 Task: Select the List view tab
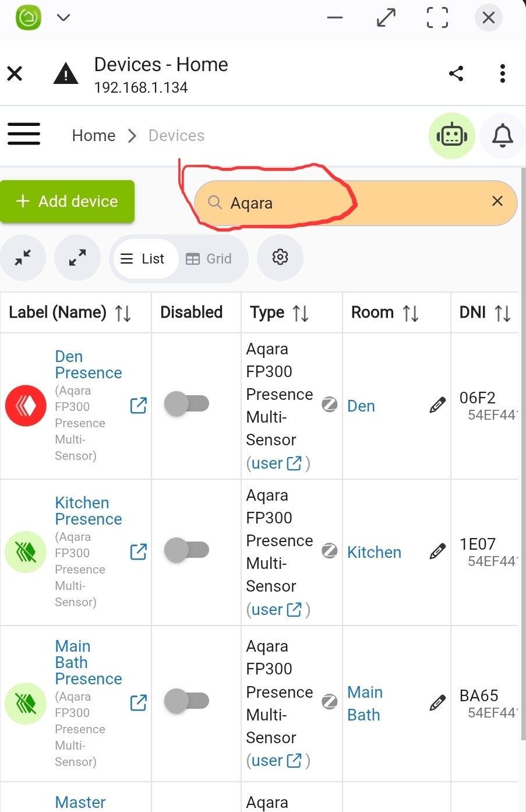tap(143, 259)
